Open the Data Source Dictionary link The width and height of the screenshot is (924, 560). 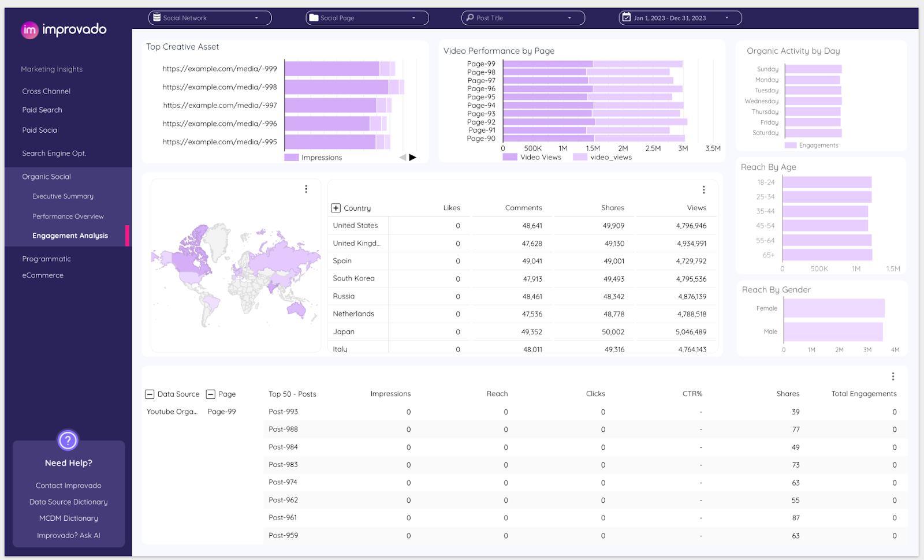68,502
